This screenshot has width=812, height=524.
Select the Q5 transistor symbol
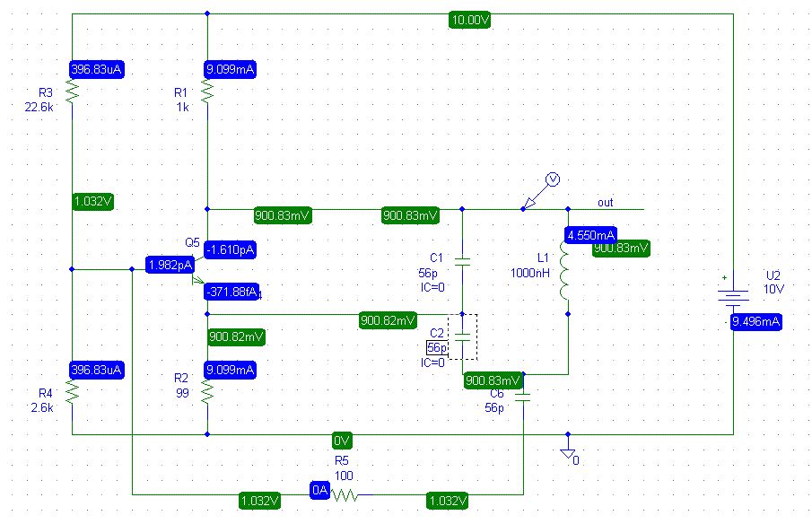coord(200,269)
